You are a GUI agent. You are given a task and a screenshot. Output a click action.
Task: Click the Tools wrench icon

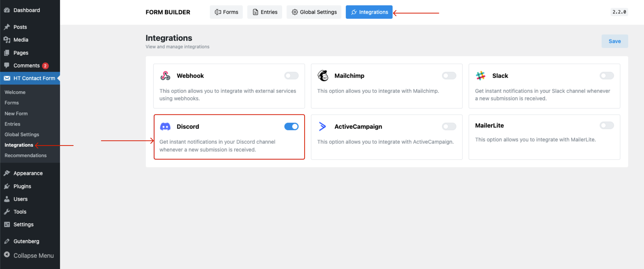pyautogui.click(x=7, y=212)
